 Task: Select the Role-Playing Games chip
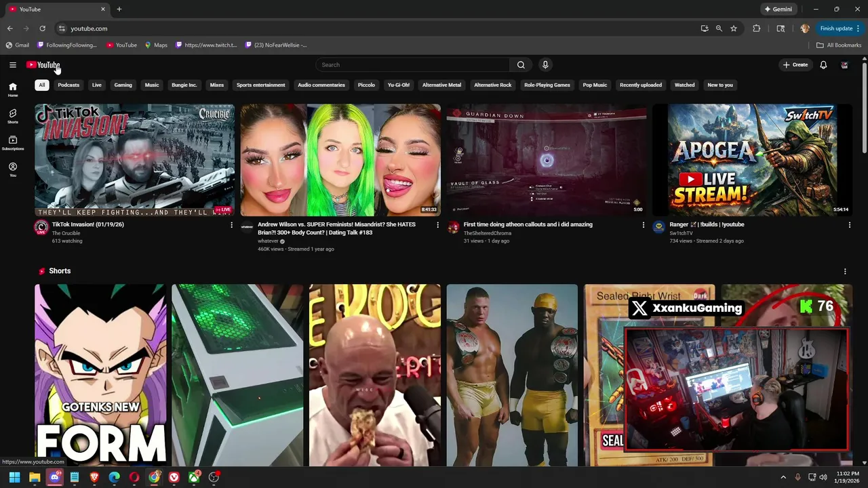547,85
